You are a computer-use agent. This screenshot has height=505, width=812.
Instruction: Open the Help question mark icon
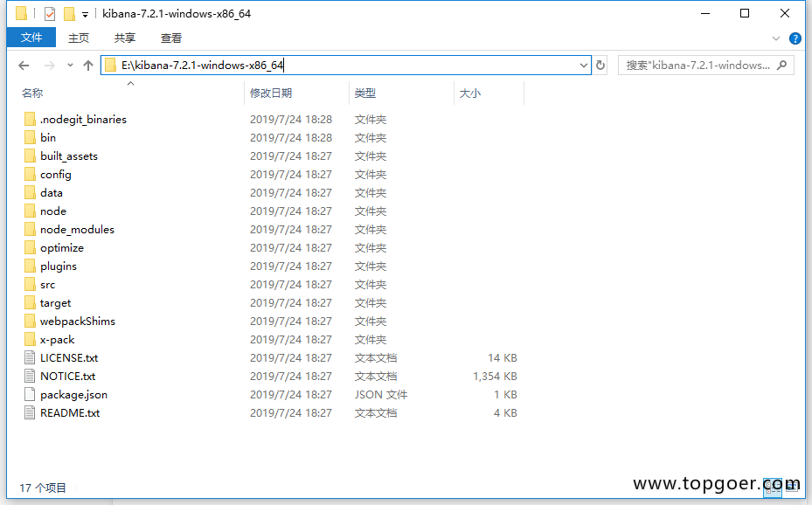click(x=795, y=38)
